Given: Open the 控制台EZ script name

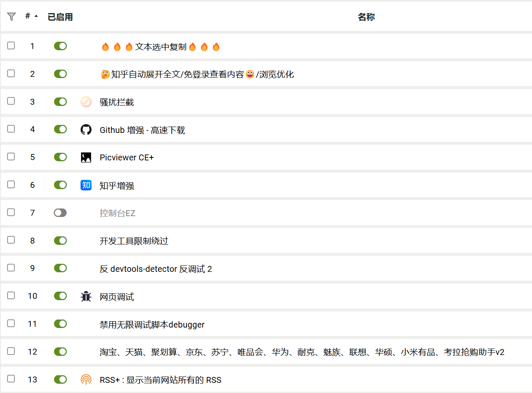Looking at the screenshot, I should tap(118, 214).
